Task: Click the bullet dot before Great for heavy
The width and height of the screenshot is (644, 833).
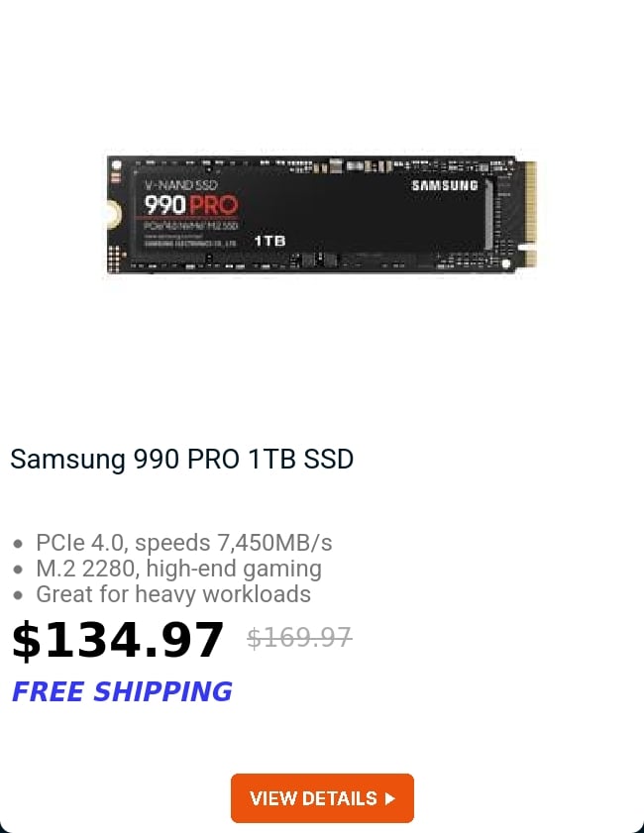Action: (18, 595)
